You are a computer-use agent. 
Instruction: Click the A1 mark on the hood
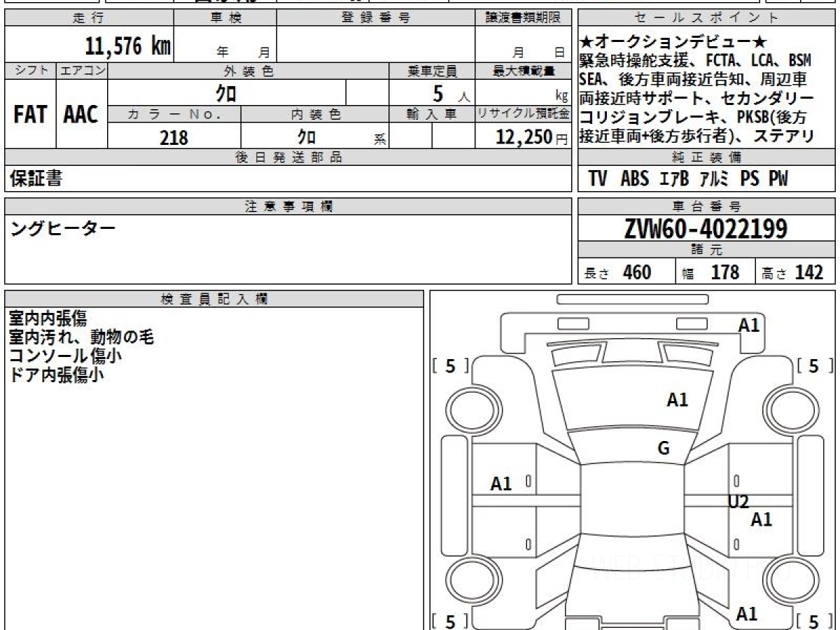coord(678,400)
